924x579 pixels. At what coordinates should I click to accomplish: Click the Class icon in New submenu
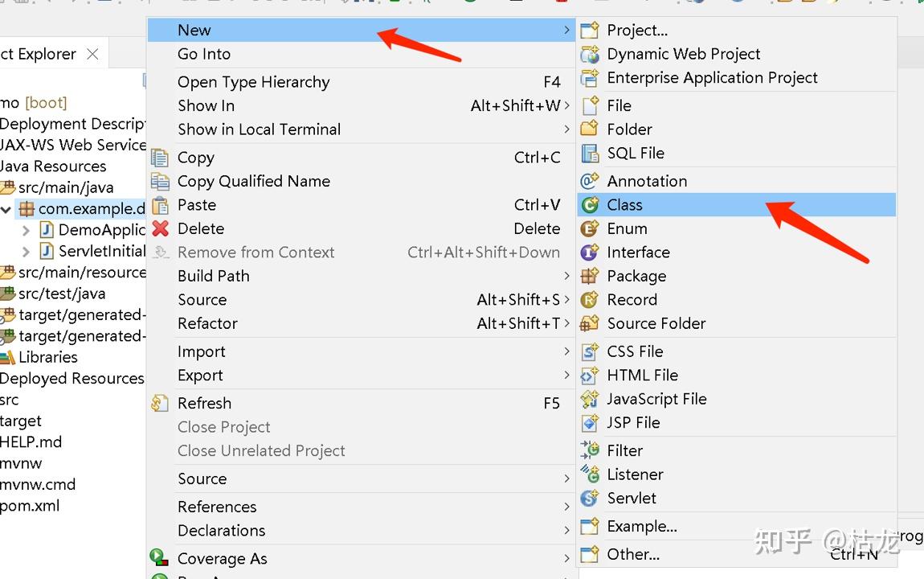coord(590,205)
